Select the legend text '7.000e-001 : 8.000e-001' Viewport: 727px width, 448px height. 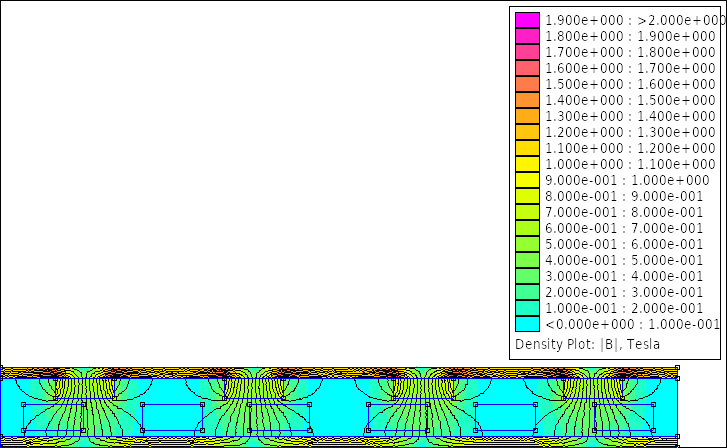(x=624, y=212)
